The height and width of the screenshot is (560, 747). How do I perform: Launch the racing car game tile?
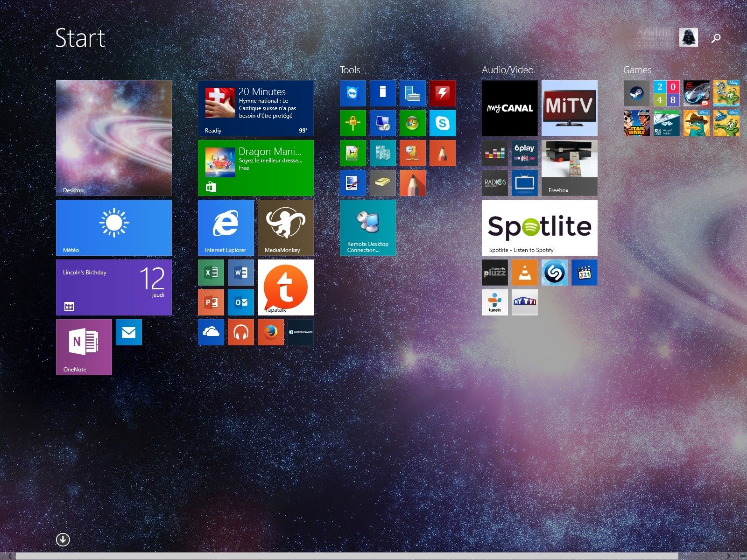[x=697, y=93]
